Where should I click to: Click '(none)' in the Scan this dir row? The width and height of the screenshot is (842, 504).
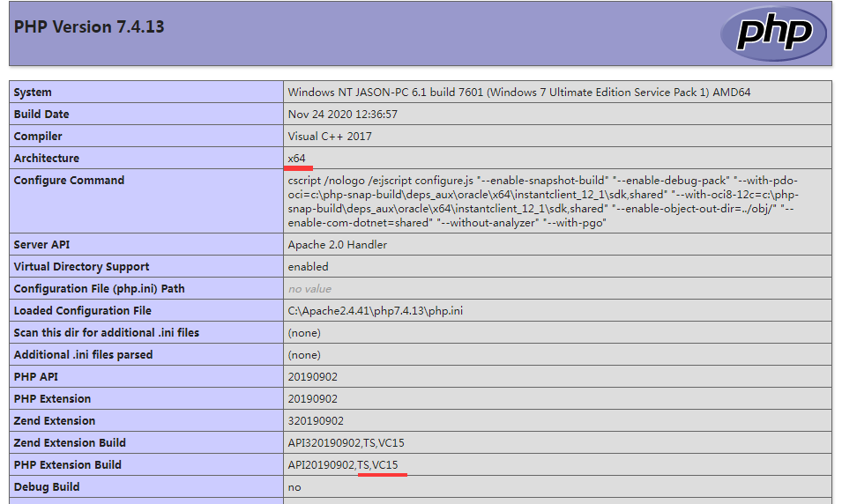(304, 333)
